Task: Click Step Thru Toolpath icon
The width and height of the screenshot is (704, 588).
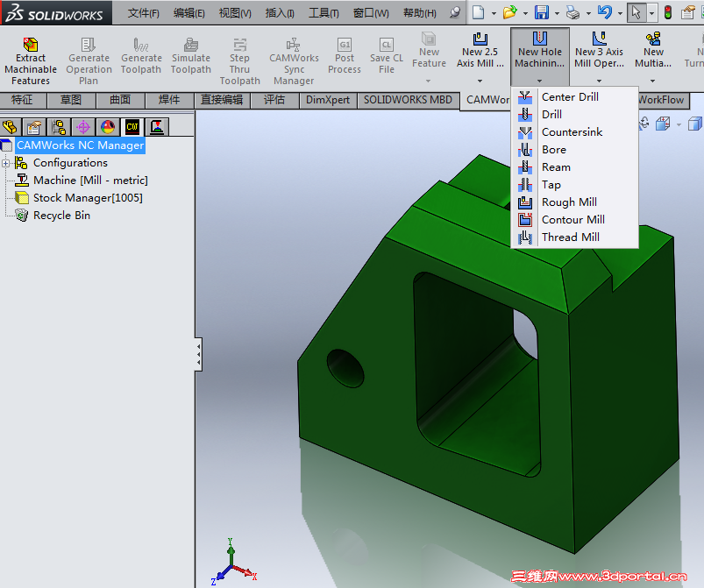Action: coord(239,45)
